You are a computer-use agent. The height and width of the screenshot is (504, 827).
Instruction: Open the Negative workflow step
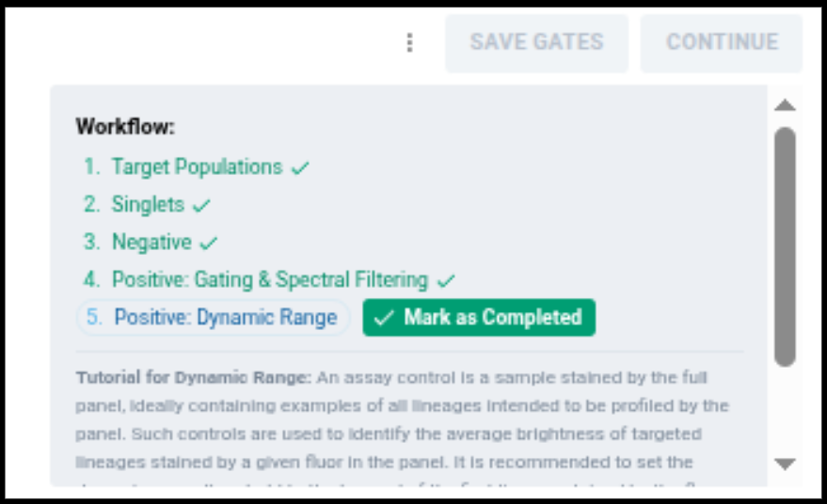151,243
